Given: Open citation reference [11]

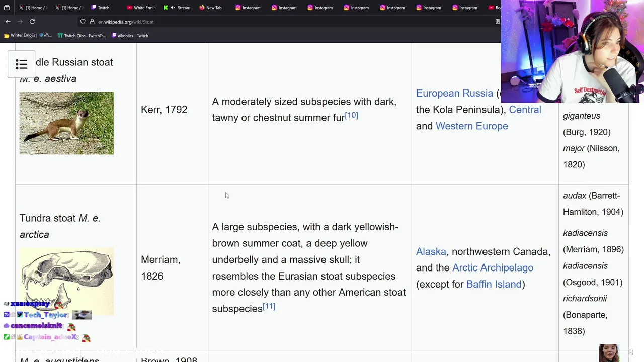Looking at the screenshot, I should click(x=269, y=306).
